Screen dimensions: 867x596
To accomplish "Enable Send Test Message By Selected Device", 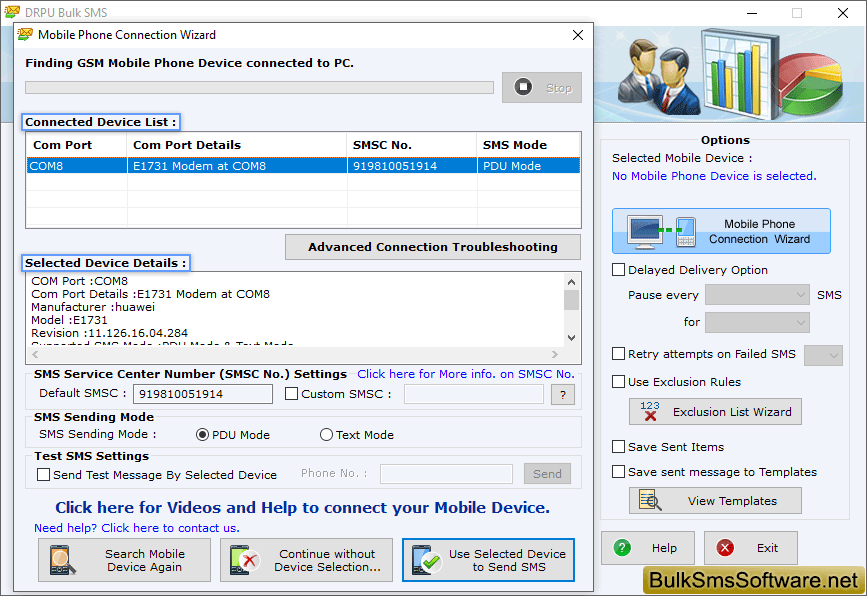I will coord(43,474).
